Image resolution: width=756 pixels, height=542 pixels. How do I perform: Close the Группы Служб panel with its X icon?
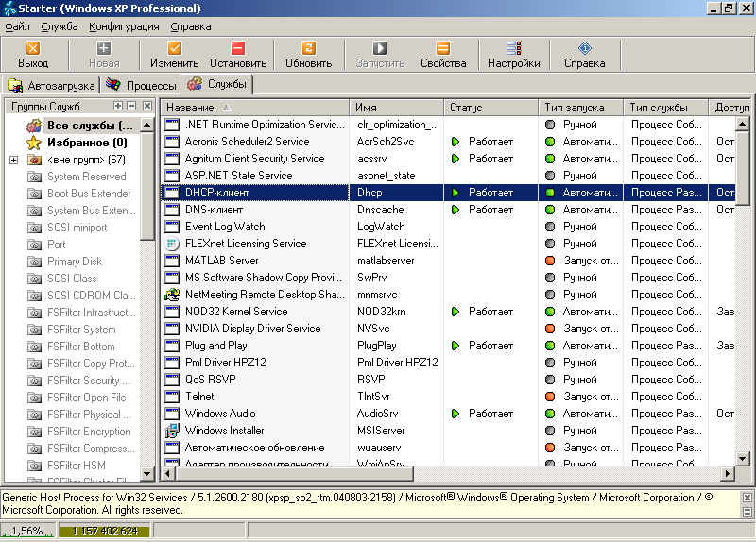(x=147, y=106)
